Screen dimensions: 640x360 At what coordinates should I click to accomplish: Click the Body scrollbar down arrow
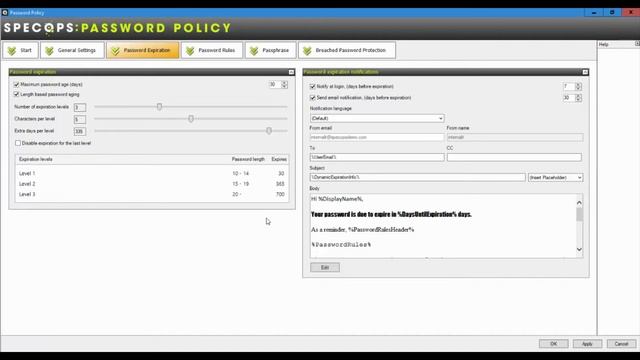coord(579,249)
